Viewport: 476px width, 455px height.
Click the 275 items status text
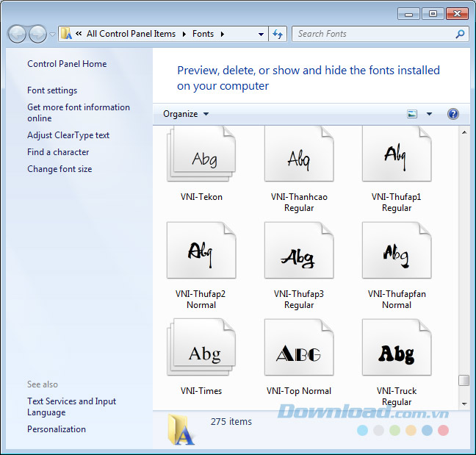point(231,422)
